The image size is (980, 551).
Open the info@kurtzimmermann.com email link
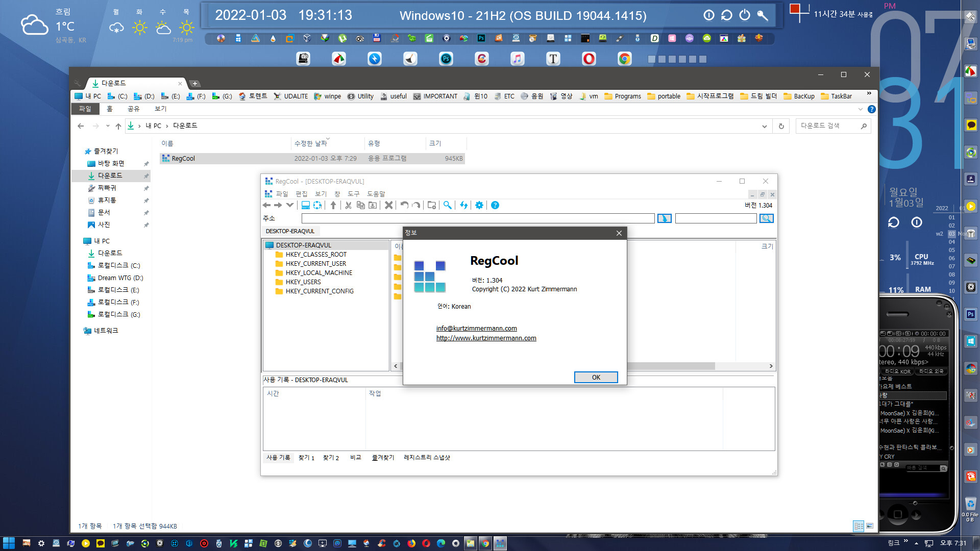click(476, 329)
